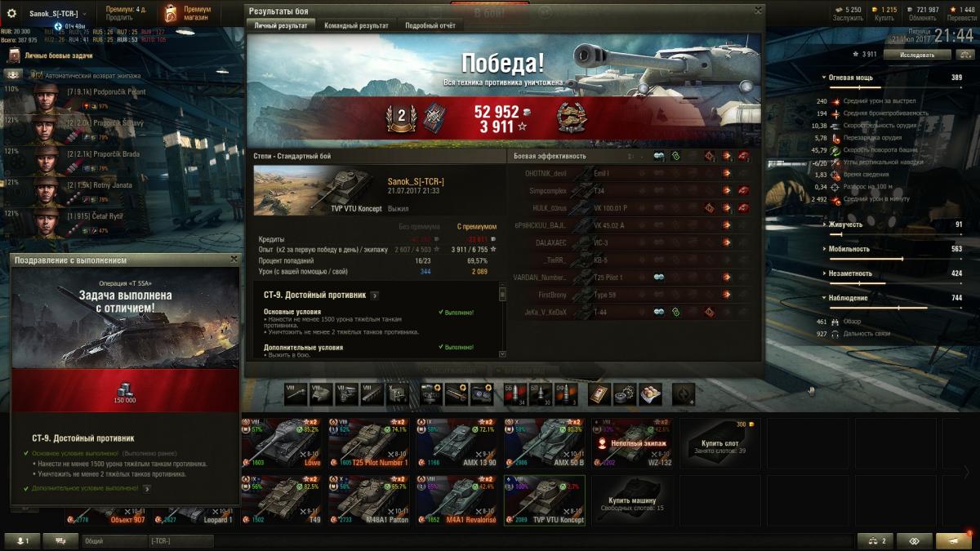980x551 pixels.
Task: Open the first equipment slot
Action: click(x=431, y=394)
